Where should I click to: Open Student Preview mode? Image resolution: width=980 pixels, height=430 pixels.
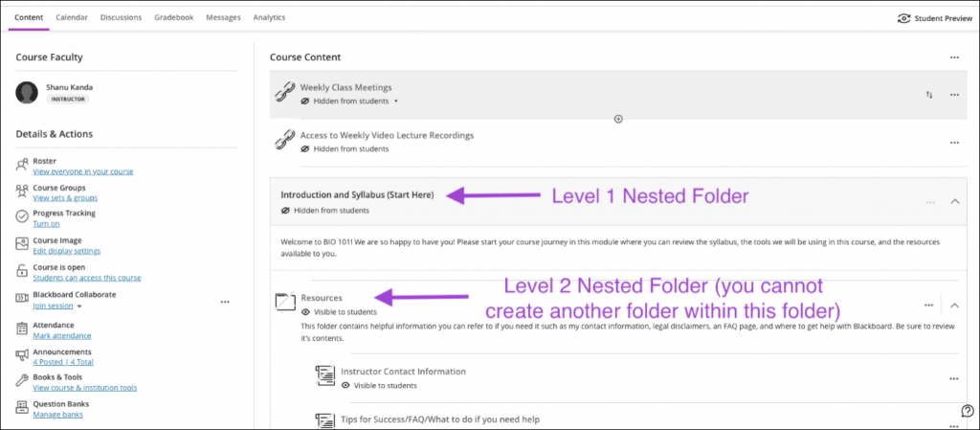(934, 18)
